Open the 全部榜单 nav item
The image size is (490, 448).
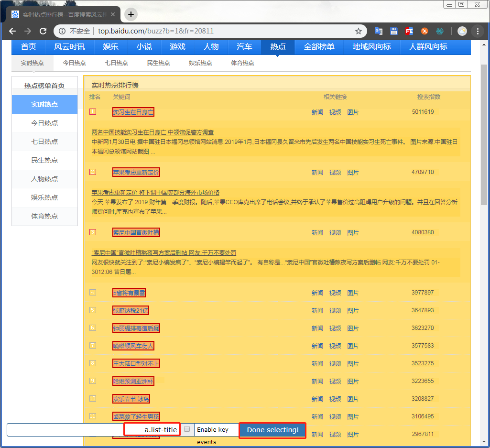click(319, 47)
